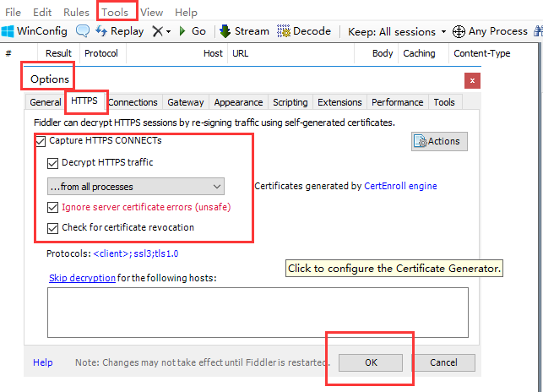This screenshot has width=543, height=392.
Task: Uncheck Decrypt HTTPS traffic checkbox
Action: click(52, 163)
